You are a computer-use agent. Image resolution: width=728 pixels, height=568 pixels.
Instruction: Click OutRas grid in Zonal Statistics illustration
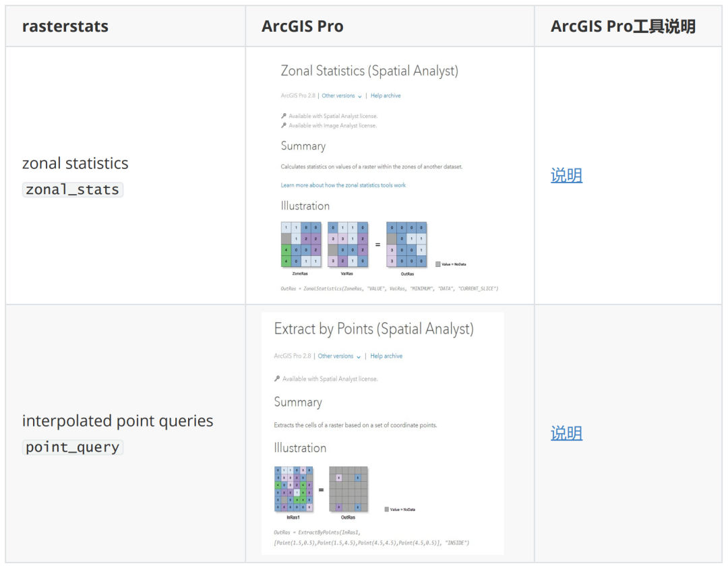click(x=406, y=245)
